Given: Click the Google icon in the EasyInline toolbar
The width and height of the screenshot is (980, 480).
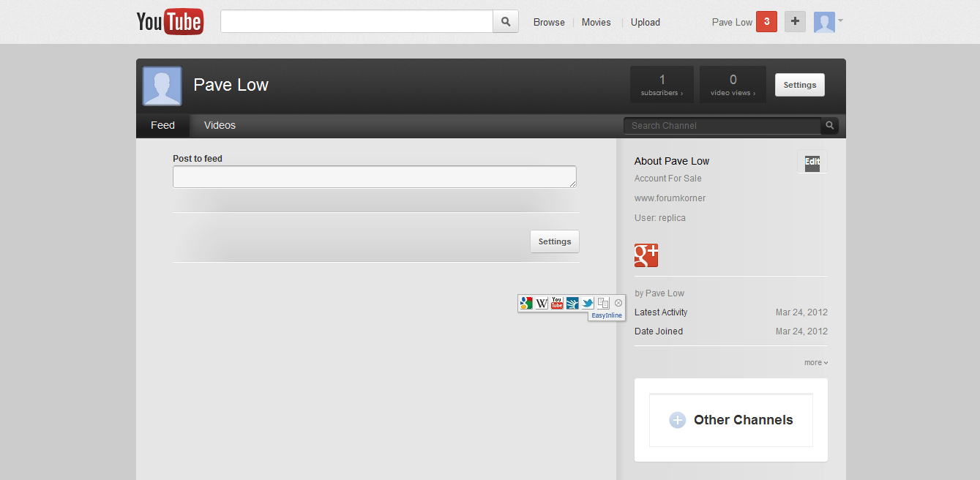Looking at the screenshot, I should point(526,303).
